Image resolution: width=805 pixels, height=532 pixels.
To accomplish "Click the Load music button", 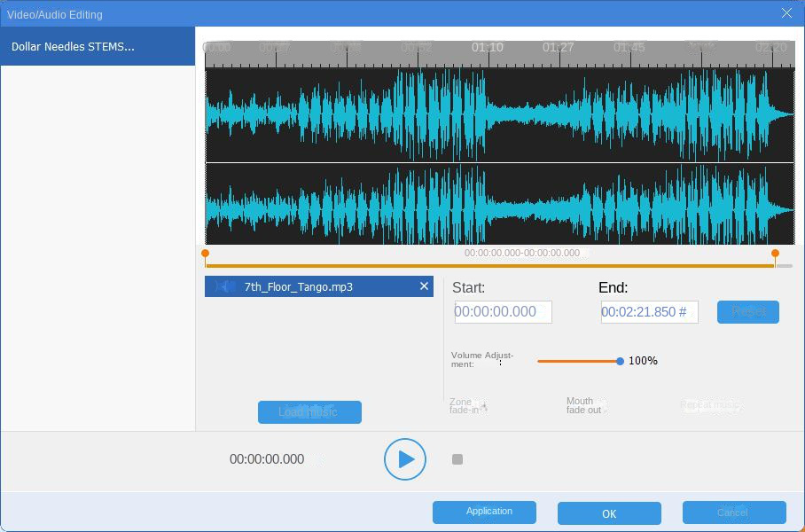I will point(309,411).
